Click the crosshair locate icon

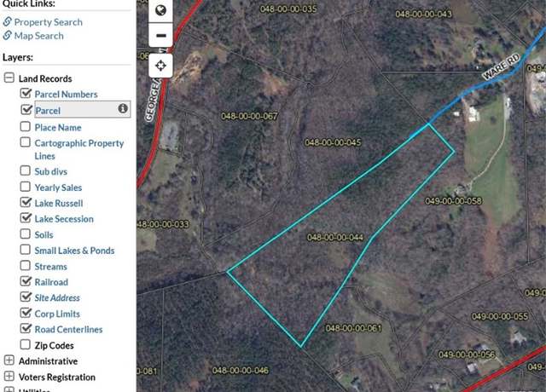point(160,66)
